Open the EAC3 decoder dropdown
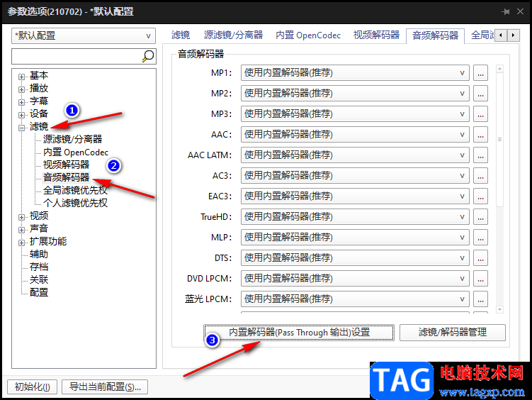This screenshot has width=532, height=400. coord(355,196)
